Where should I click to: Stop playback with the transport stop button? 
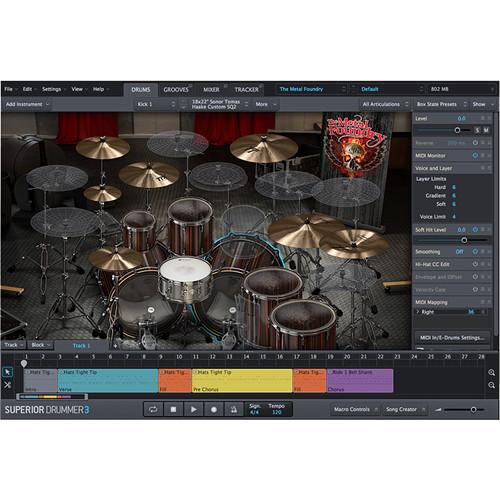(173, 409)
